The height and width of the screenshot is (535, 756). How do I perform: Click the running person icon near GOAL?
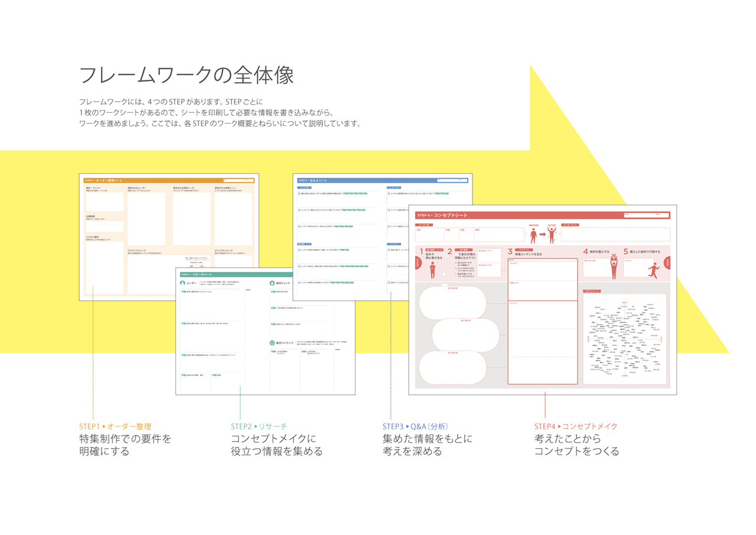pyautogui.click(x=653, y=270)
